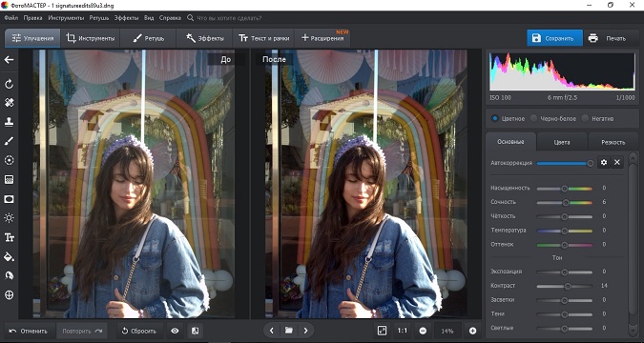Screen dimensions: 644x343
Task: Click the back arrow in sidebar
Action: (9, 60)
